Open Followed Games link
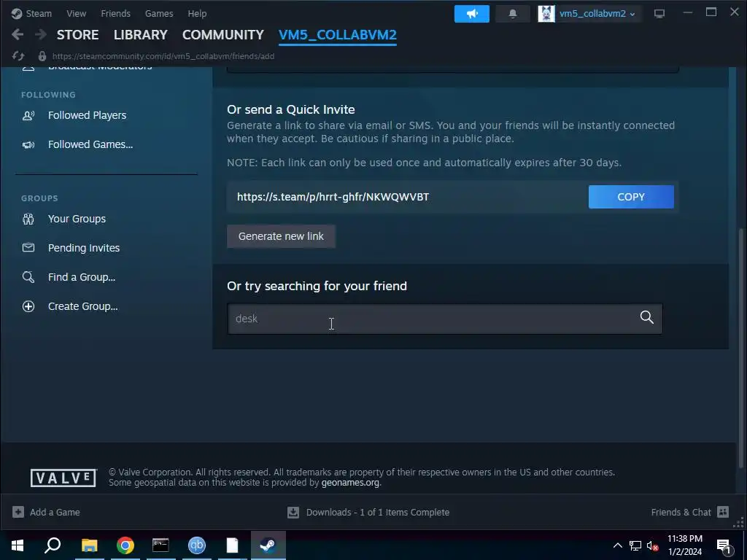Viewport: 747px width, 560px height. click(90, 144)
